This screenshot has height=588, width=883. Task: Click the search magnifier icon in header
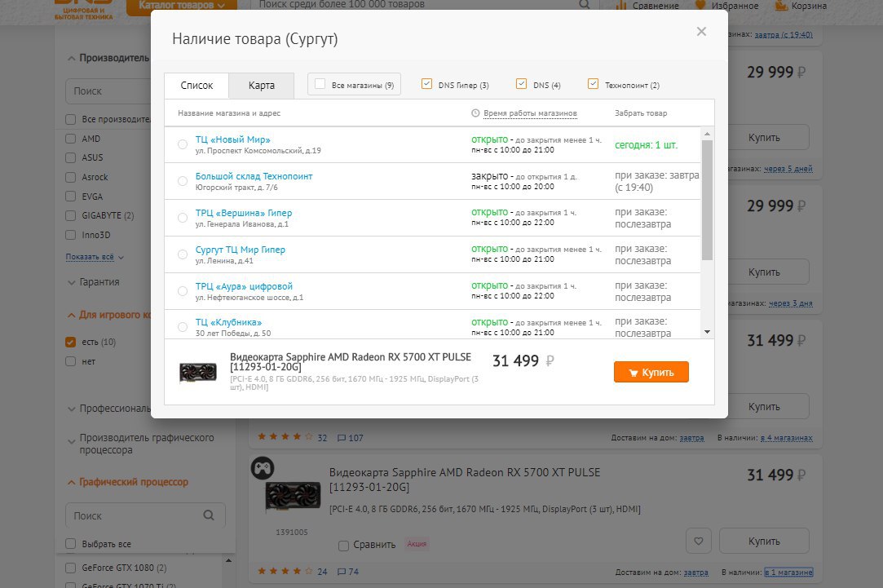click(x=585, y=5)
